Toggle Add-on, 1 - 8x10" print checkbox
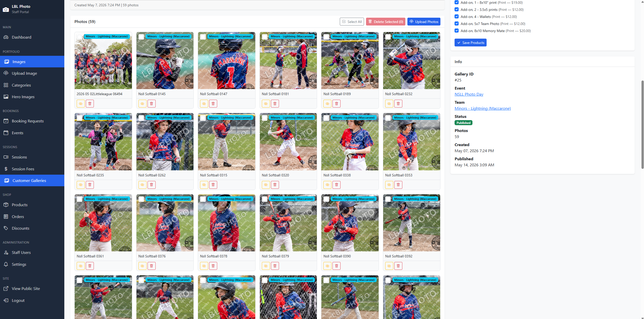 [x=457, y=3]
